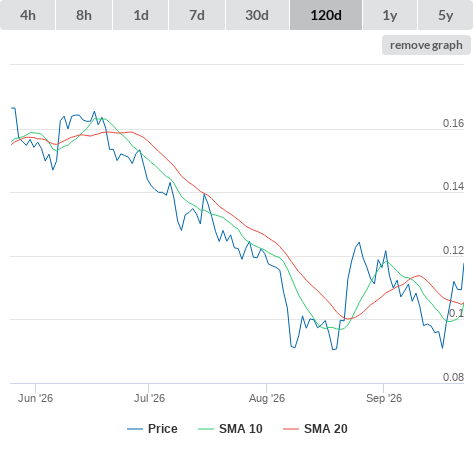Viewport: 474px width, 455px height.
Task: Choose the 1d time range tab
Action: (x=141, y=15)
